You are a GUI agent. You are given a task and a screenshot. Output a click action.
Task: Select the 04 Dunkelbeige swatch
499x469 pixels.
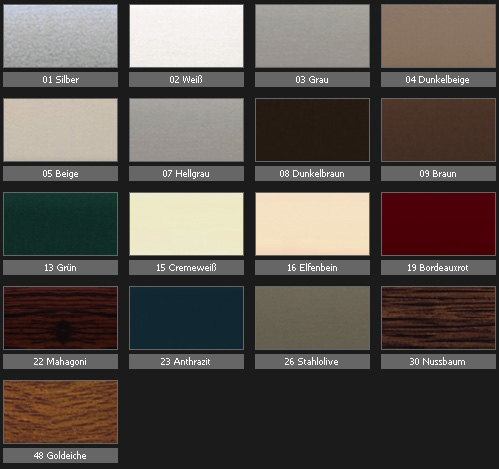438,36
